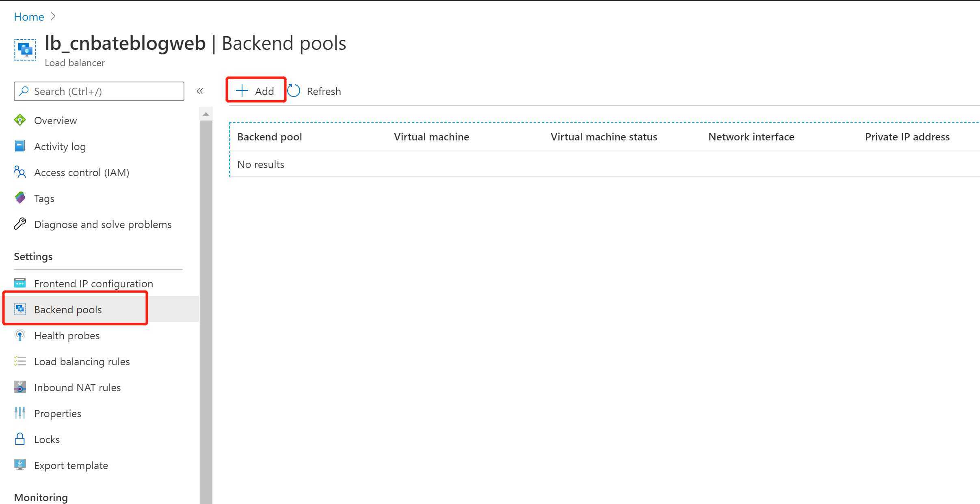
Task: Open Inbound NAT rules
Action: pos(77,388)
